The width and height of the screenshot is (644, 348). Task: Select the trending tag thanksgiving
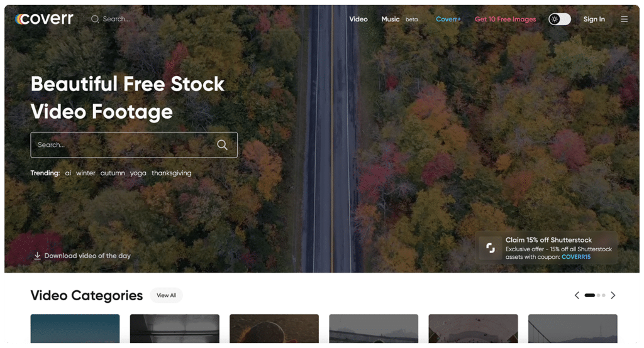(x=171, y=173)
